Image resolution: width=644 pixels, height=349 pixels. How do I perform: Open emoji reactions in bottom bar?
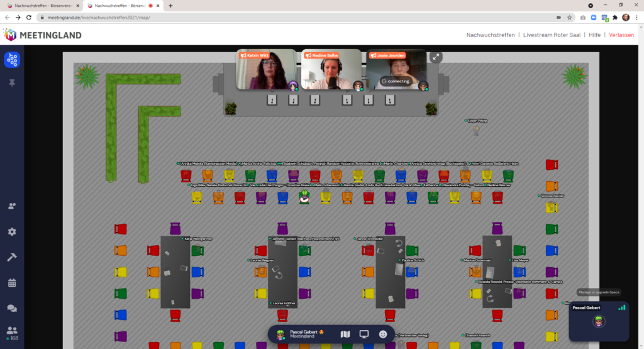(382, 334)
